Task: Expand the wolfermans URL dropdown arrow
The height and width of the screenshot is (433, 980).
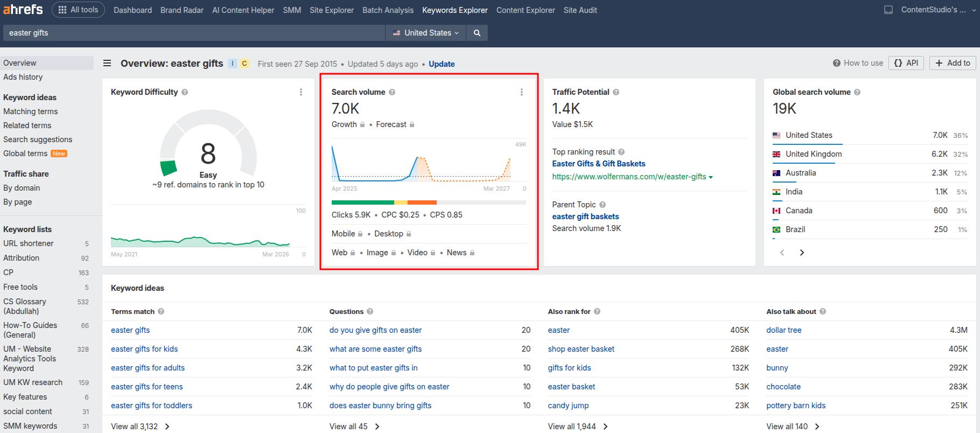Action: 711,177
